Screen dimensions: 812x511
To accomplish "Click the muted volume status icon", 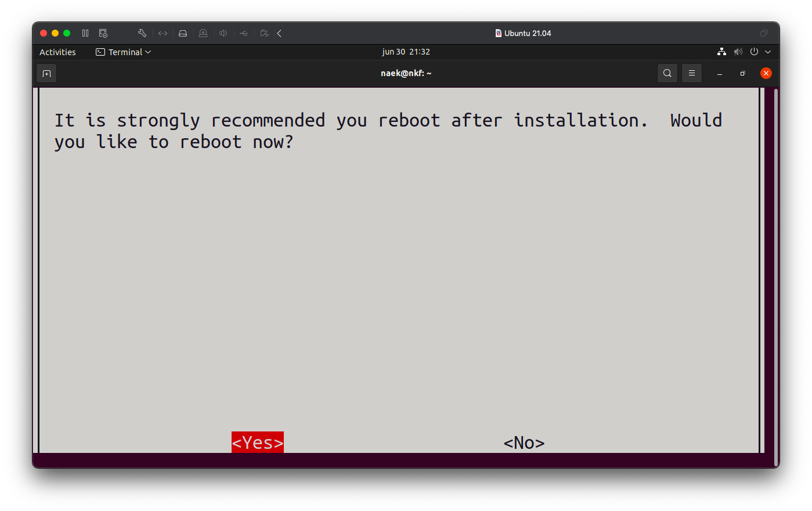I will point(738,52).
